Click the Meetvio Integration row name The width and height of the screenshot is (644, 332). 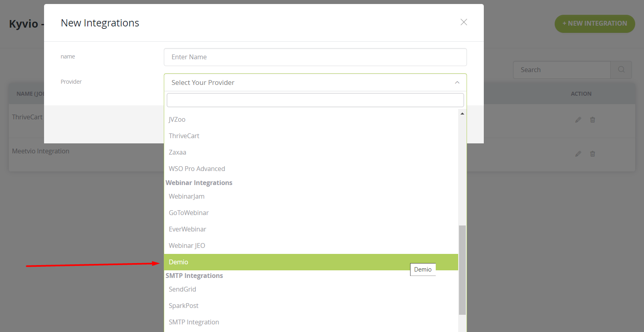[x=40, y=151]
